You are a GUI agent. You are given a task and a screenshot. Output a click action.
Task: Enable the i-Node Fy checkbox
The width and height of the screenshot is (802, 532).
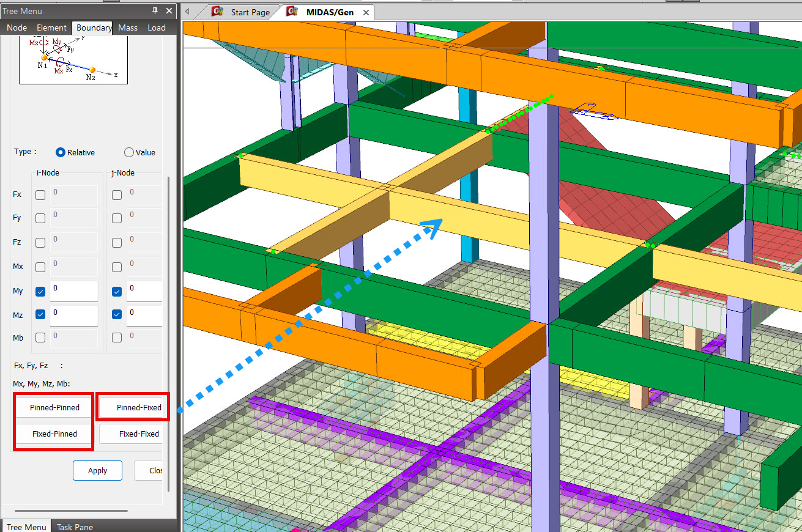40,218
